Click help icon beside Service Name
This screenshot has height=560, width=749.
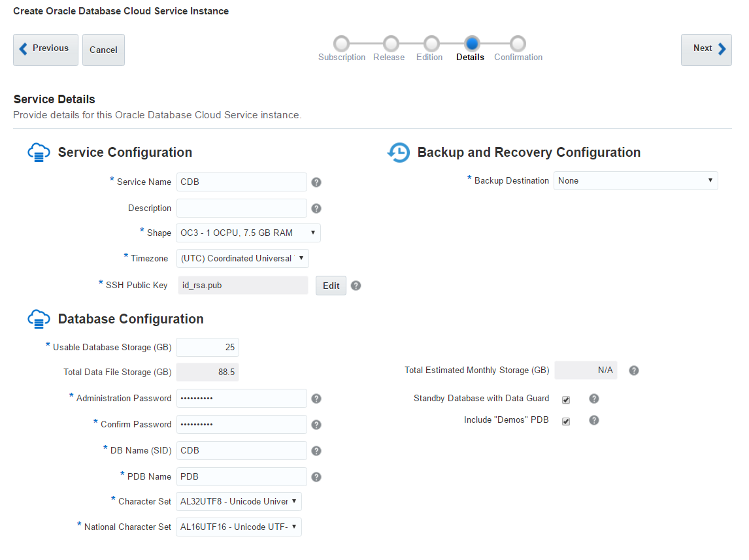pyautogui.click(x=316, y=182)
